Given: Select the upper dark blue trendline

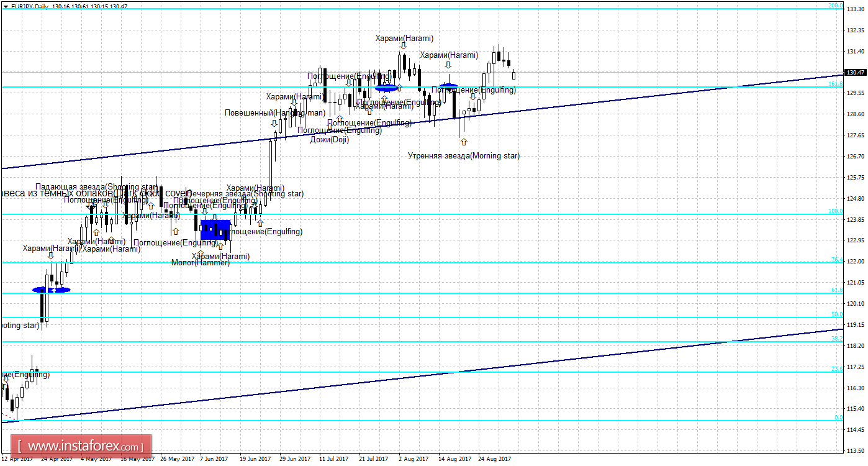Looking at the screenshot, I should tap(422, 122).
